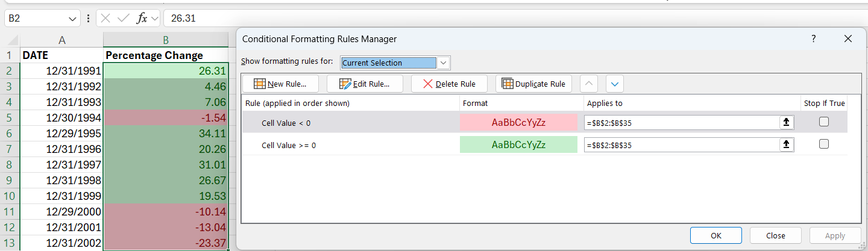868x251 pixels.
Task: Click the formula bar options dots
Action: 89,19
